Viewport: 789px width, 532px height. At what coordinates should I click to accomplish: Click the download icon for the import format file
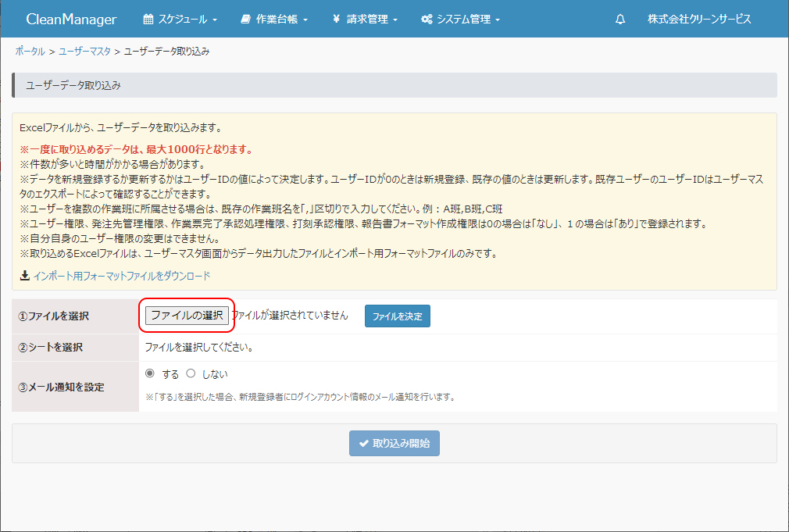click(x=25, y=276)
